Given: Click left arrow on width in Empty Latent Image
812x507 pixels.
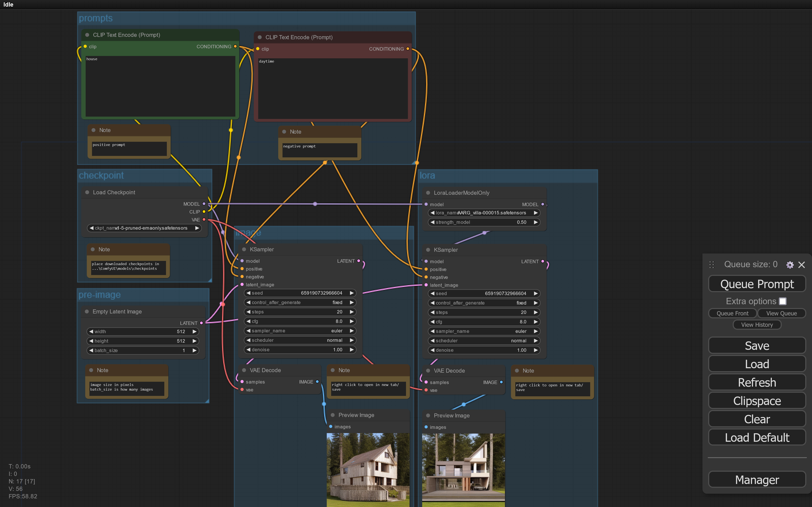Looking at the screenshot, I should pyautogui.click(x=91, y=331).
